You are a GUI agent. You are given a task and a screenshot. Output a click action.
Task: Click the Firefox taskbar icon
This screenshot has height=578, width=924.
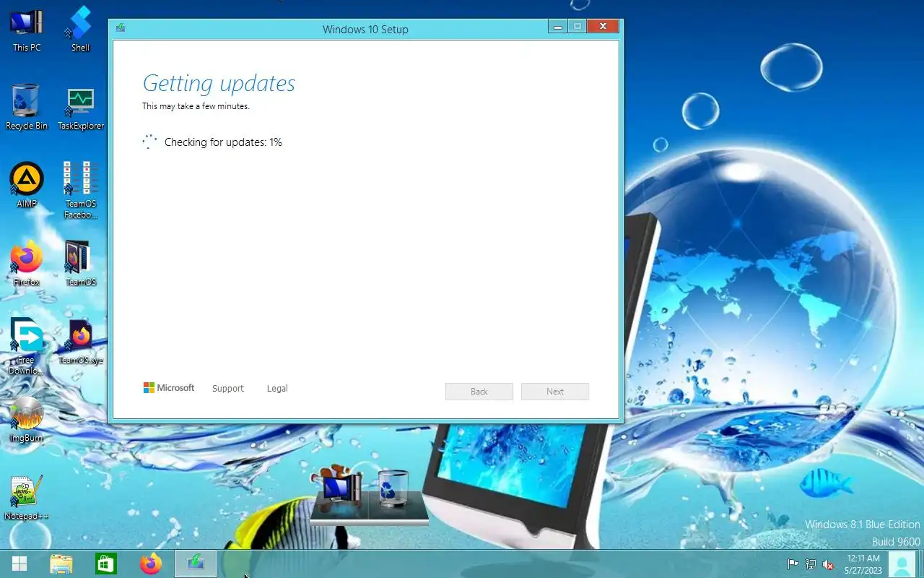tap(151, 564)
